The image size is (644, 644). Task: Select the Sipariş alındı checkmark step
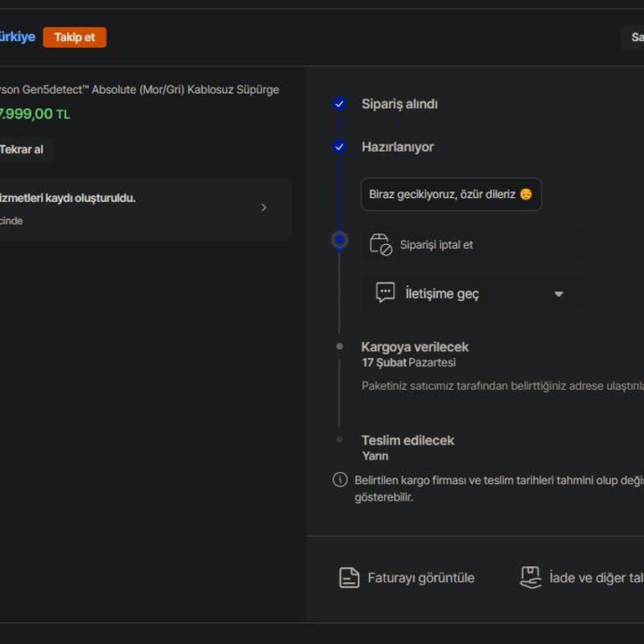click(x=340, y=104)
